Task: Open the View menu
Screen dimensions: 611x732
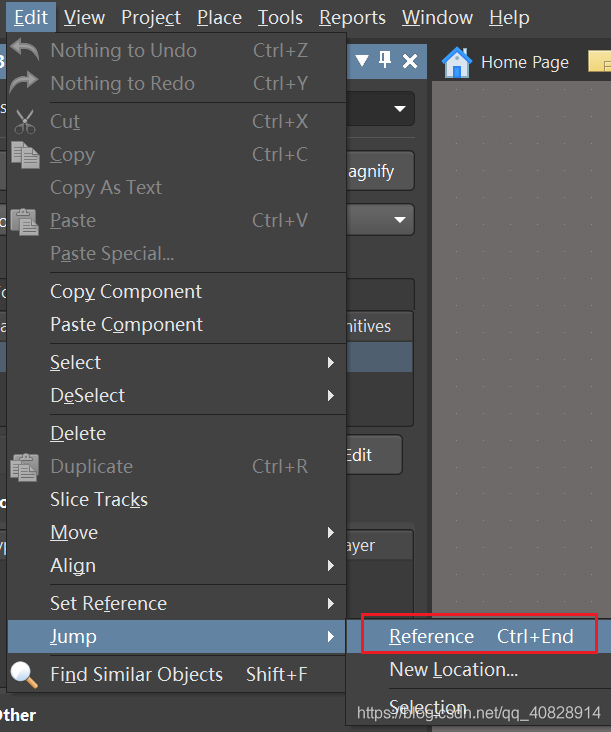Action: coord(84,17)
